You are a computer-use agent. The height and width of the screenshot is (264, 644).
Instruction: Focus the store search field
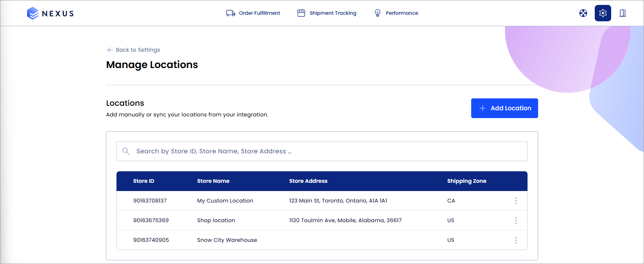322,151
